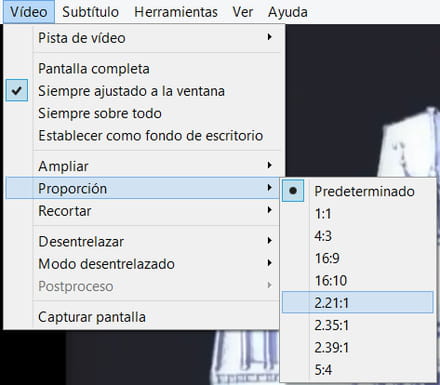
Task: Choose 2.35:1 aspect ratio
Action: click(358, 325)
